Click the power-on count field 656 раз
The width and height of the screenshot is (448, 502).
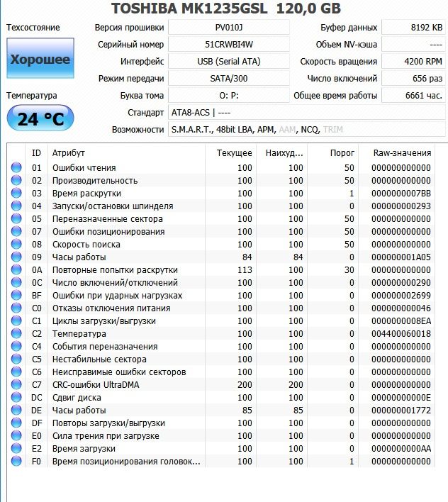pyautogui.click(x=413, y=78)
